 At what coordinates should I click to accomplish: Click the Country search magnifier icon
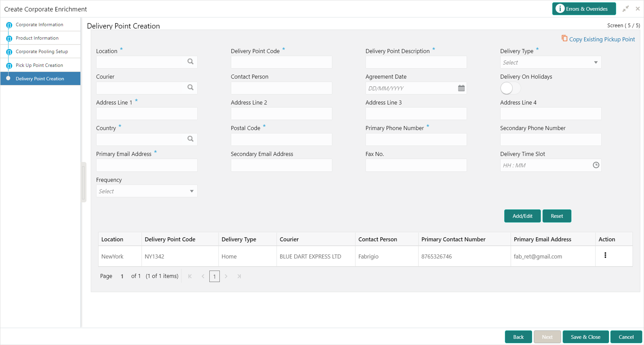[x=190, y=139]
